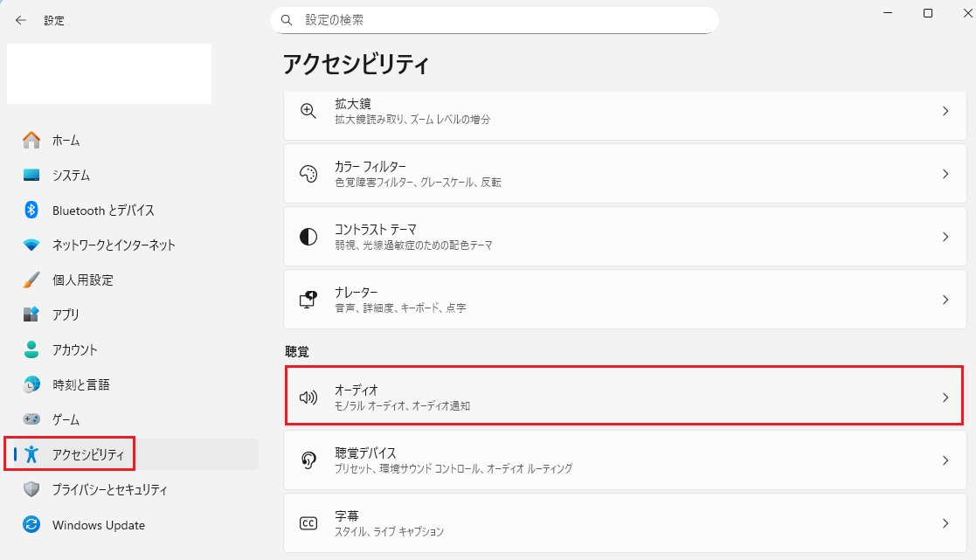Click the Audio speaker icon
Image resolution: width=976 pixels, height=560 pixels.
pos(308,398)
